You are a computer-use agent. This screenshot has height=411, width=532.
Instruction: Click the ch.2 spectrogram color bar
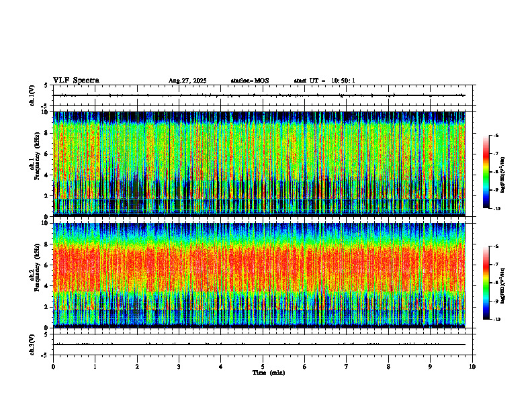pos(486,283)
